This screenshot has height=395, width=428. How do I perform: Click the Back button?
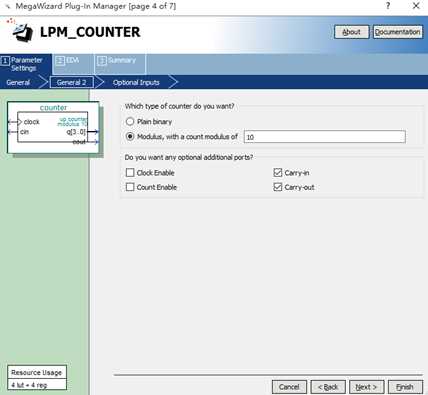[328, 387]
